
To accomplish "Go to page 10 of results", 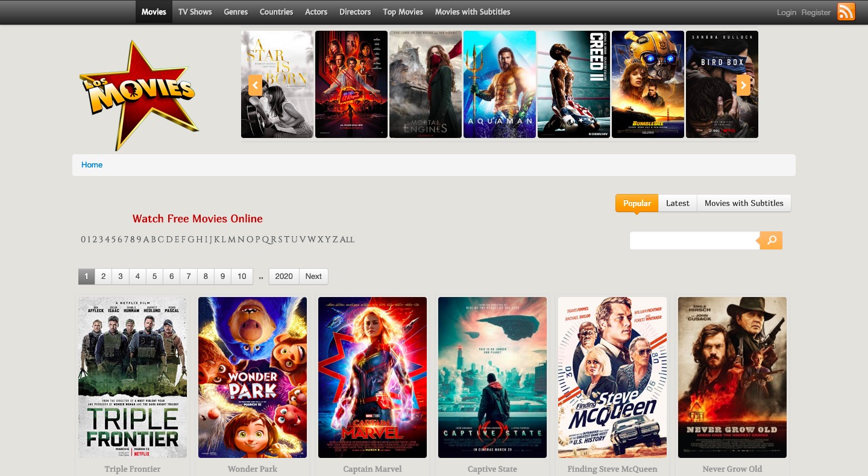I will (242, 276).
